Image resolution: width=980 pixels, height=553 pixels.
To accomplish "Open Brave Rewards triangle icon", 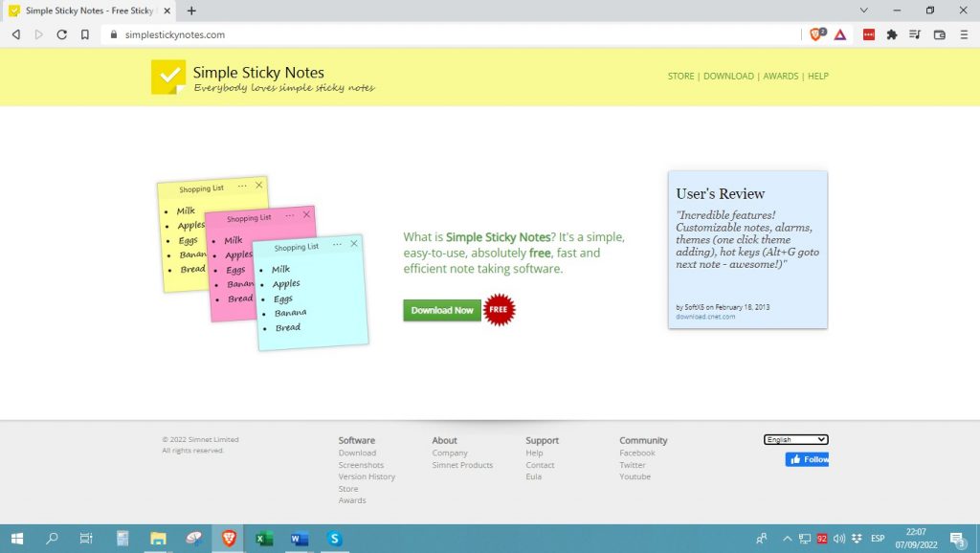I will (x=840, y=34).
